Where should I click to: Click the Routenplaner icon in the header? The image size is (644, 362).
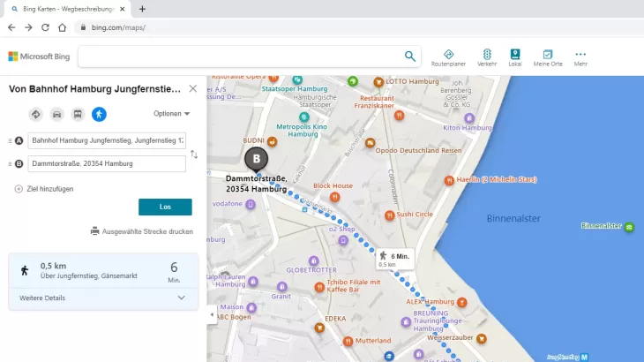[448, 57]
